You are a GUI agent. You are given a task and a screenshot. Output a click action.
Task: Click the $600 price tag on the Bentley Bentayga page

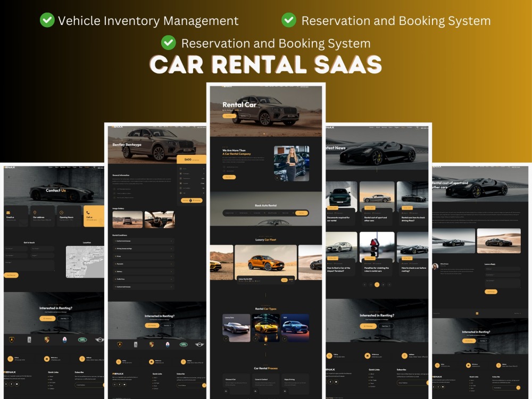pos(192,160)
